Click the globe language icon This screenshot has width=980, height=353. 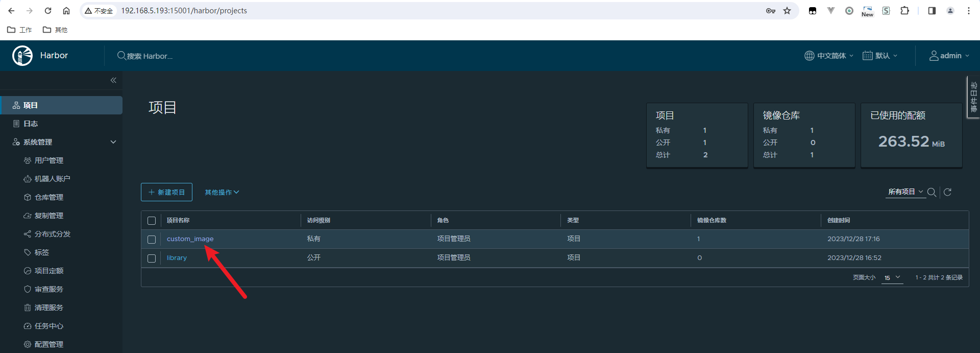pos(810,56)
